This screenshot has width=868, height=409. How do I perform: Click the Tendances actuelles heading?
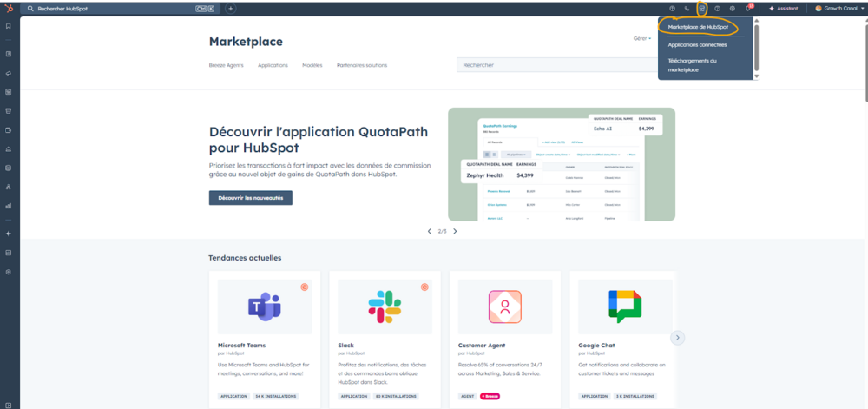coord(245,258)
